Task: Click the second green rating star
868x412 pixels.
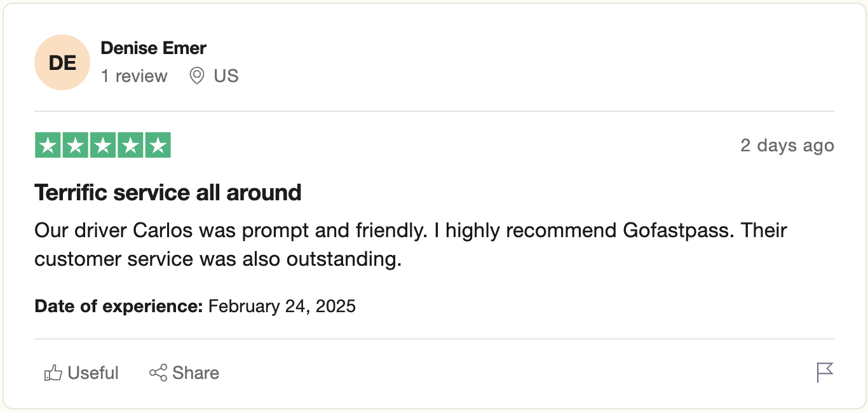Action: point(75,145)
